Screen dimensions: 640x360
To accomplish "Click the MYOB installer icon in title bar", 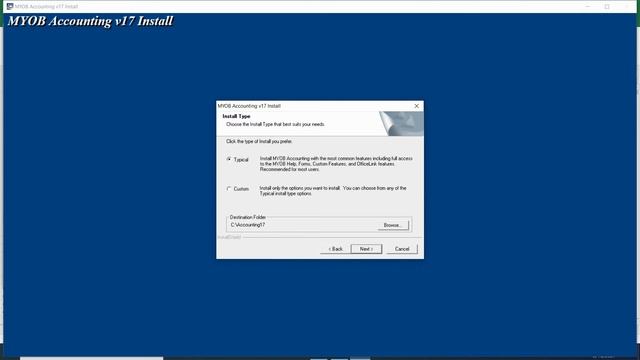I will click(10, 6).
